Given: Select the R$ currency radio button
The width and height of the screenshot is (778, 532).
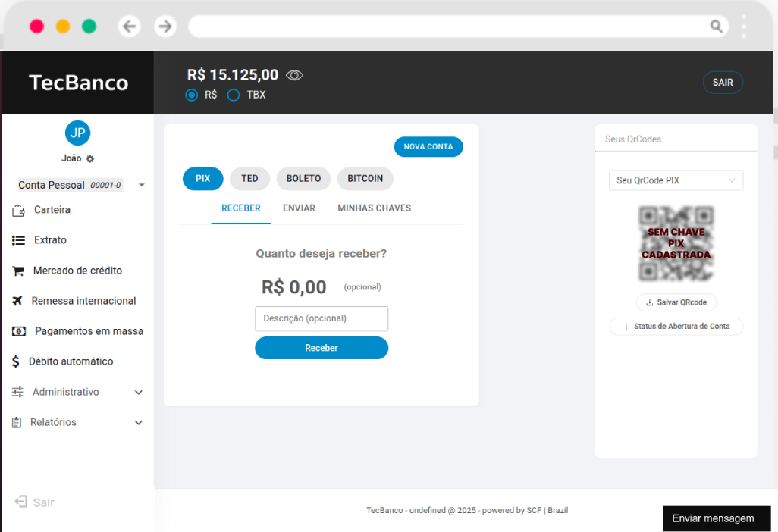Looking at the screenshot, I should tap(191, 95).
